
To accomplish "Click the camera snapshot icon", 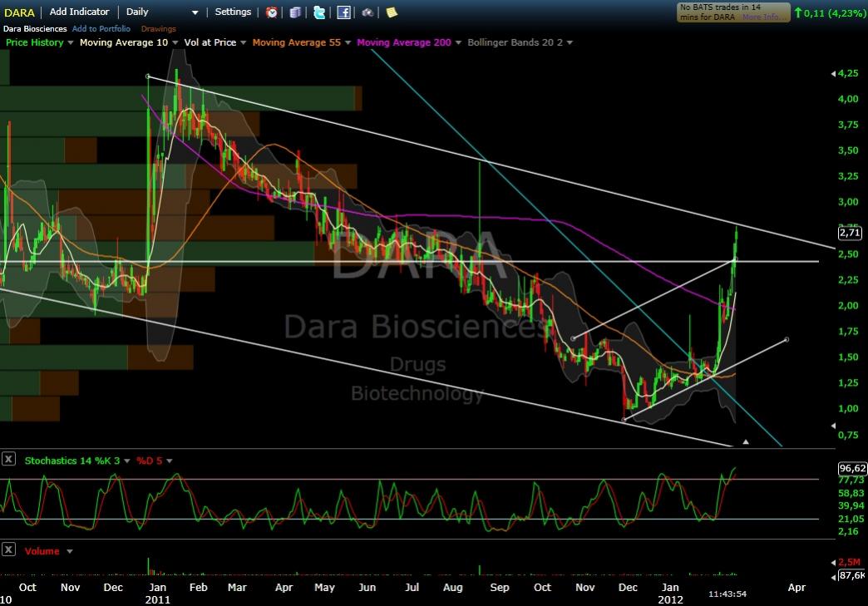I will point(367,12).
